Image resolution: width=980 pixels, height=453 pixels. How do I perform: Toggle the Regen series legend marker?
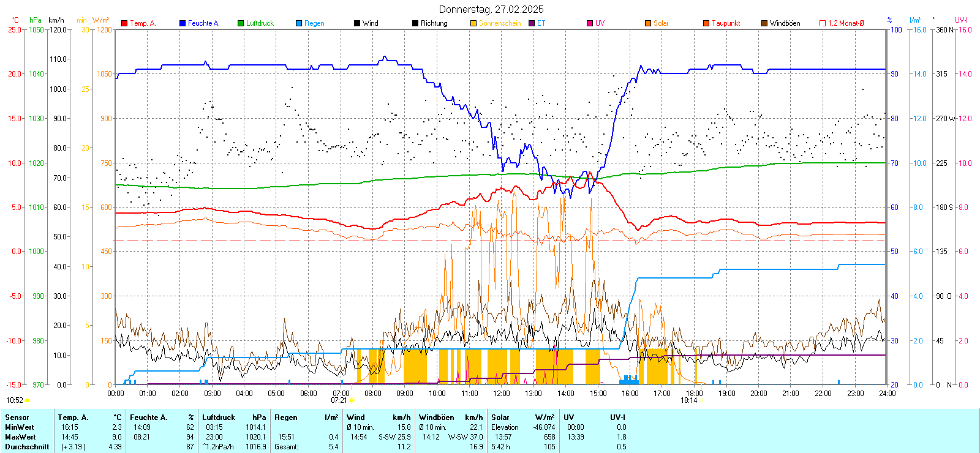(x=299, y=23)
